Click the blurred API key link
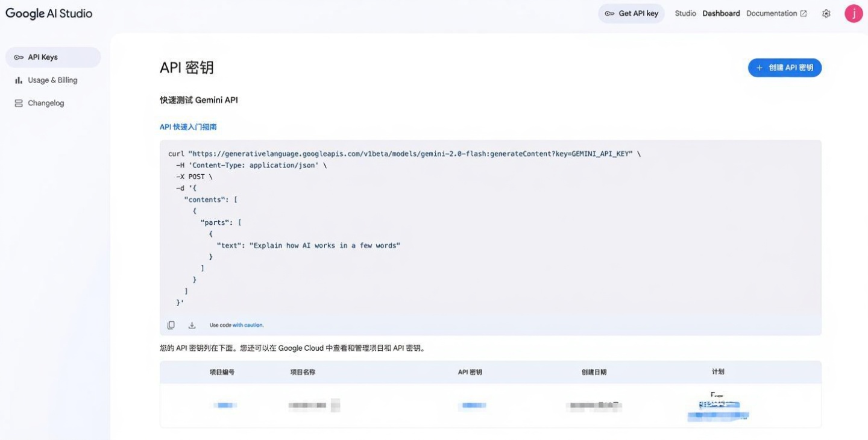The width and height of the screenshot is (868, 440). pyautogui.click(x=471, y=405)
